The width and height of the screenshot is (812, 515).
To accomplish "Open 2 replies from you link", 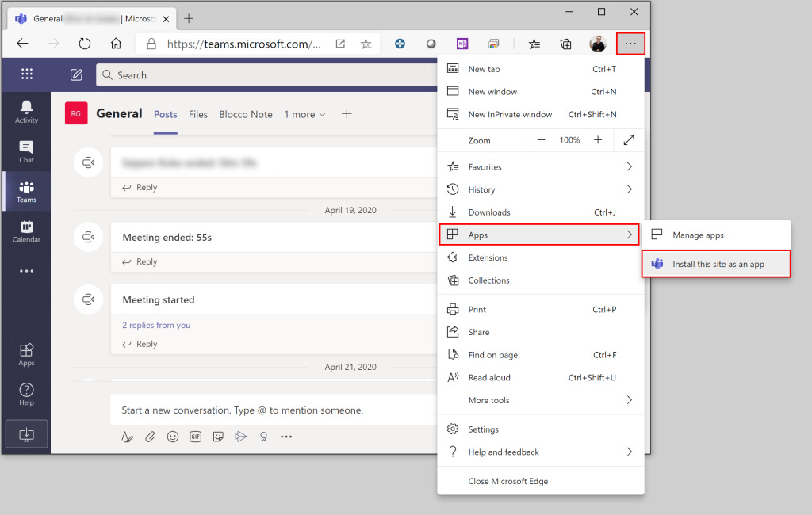I will click(x=156, y=325).
